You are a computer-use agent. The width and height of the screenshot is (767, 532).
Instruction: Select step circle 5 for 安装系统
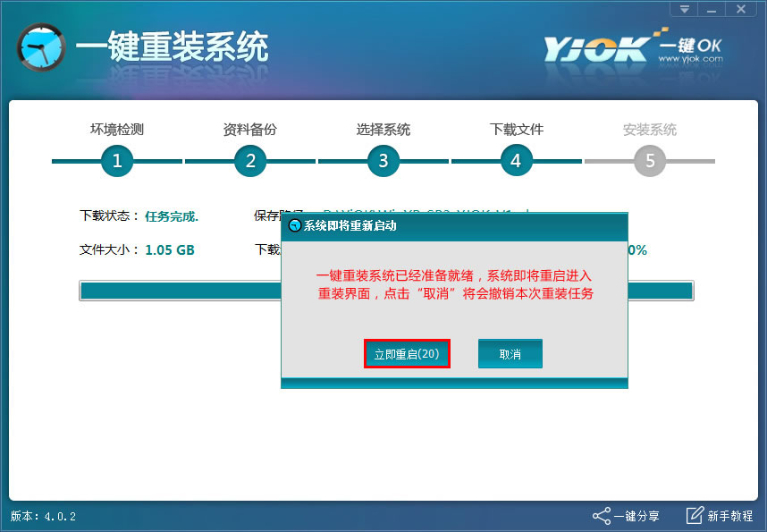(x=649, y=161)
